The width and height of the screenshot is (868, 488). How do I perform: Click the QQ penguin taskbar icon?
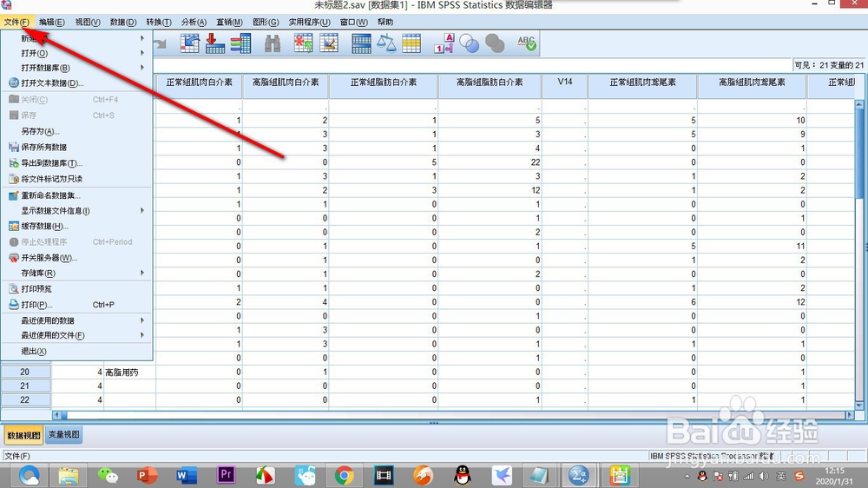coord(463,475)
